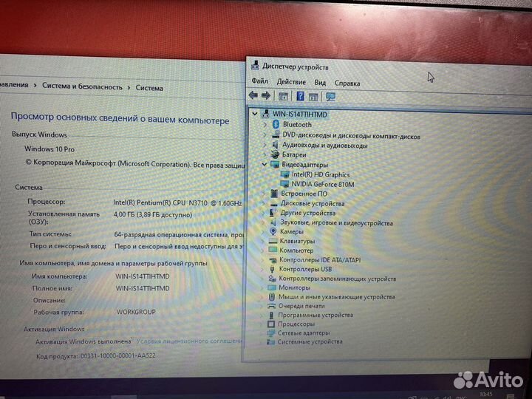Click installed memory value 4,00 ГБ
This screenshot has height=399, width=532.
pos(153,215)
